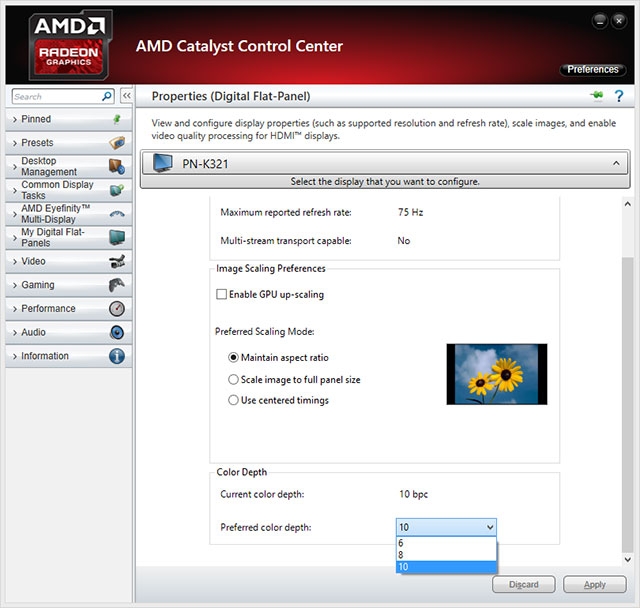The width and height of the screenshot is (640, 608).
Task: Collapse the PN-K321 display selector
Action: point(616,163)
